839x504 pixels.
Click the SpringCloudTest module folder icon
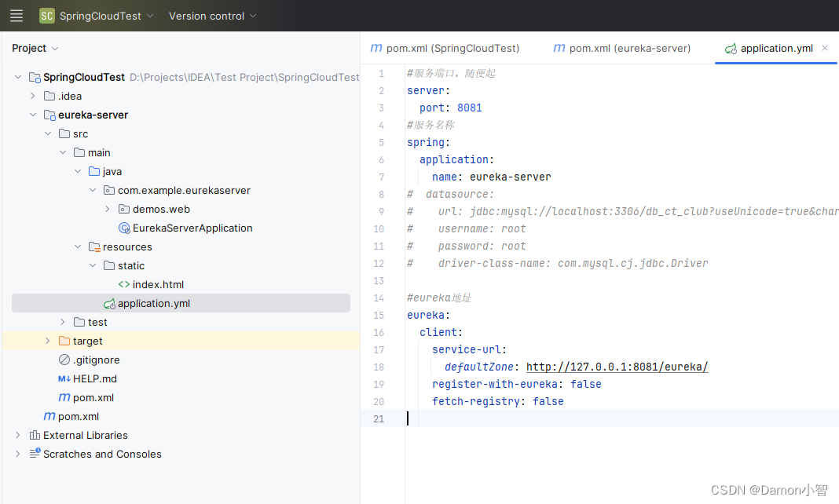click(x=35, y=78)
